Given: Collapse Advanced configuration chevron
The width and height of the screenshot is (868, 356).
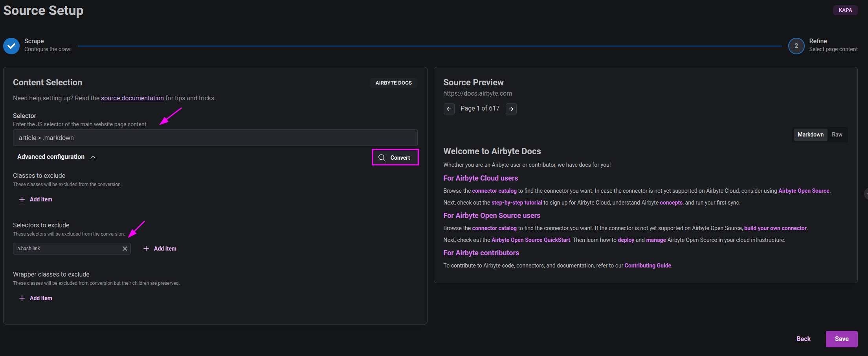Looking at the screenshot, I should click(93, 157).
